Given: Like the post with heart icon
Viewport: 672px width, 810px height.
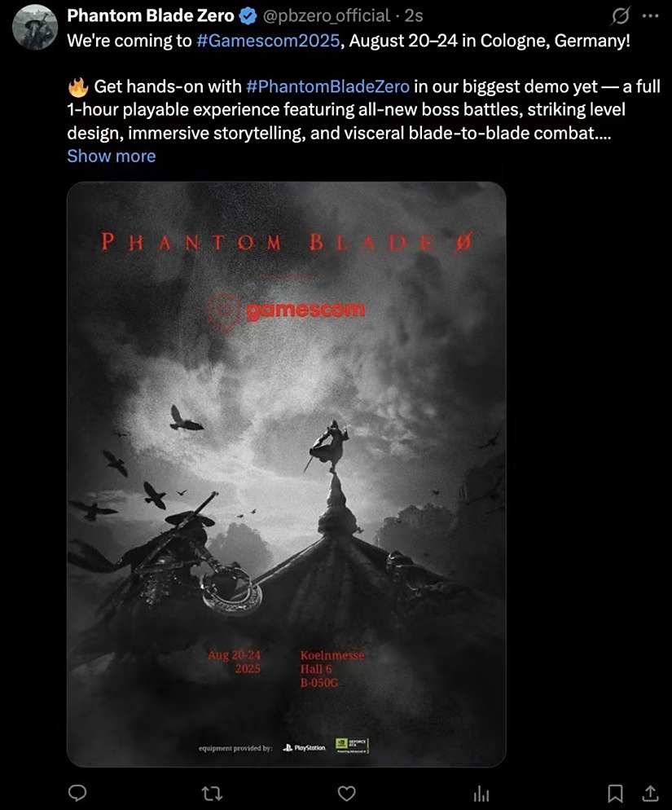Looking at the screenshot, I should click(x=346, y=793).
